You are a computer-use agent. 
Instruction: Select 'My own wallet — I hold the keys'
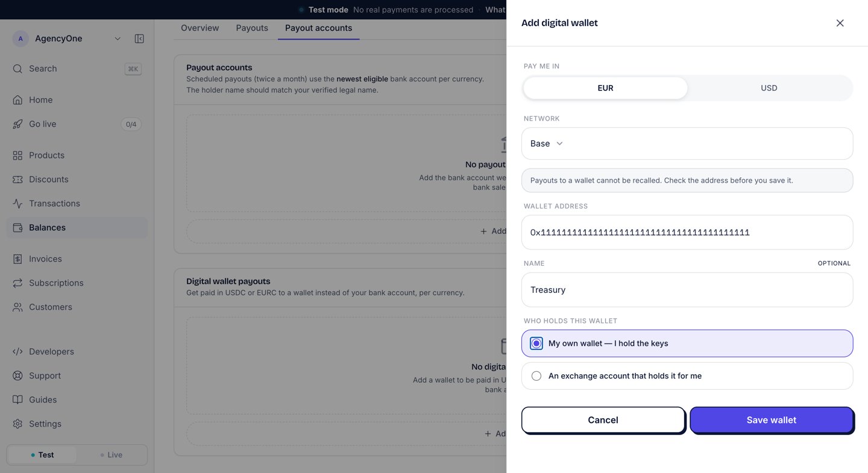pyautogui.click(x=687, y=343)
